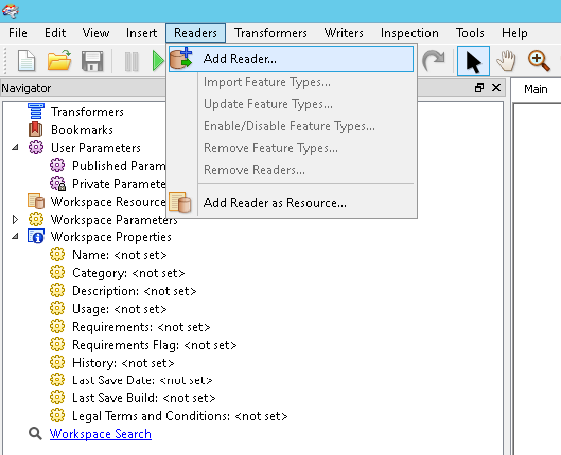This screenshot has height=455, width=561.
Task: Run the workspace with the green play icon
Action: click(157, 60)
